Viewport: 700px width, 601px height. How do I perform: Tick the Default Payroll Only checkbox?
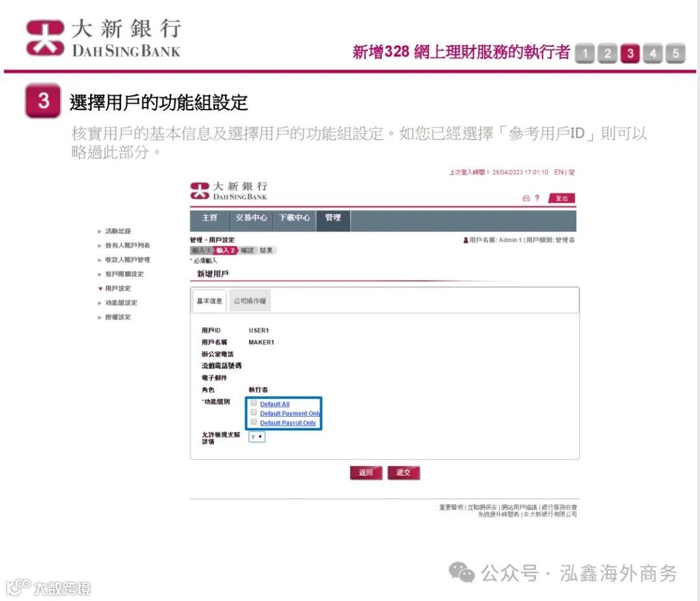[253, 422]
